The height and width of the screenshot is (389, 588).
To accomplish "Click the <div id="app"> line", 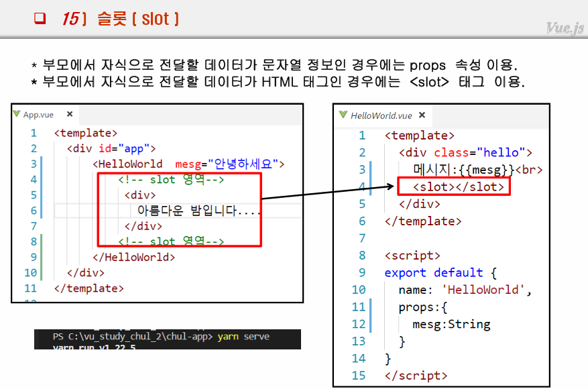I will pyautogui.click(x=111, y=148).
